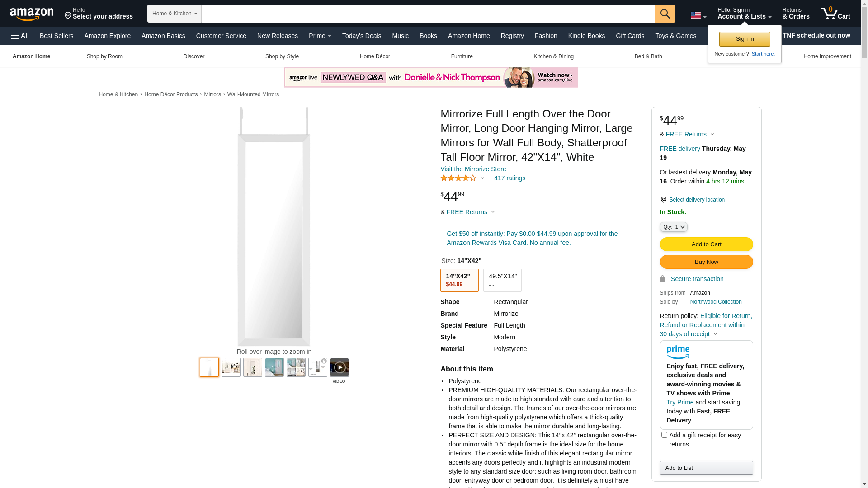Click the delivery location pin icon
The width and height of the screenshot is (868, 488).
663,200
